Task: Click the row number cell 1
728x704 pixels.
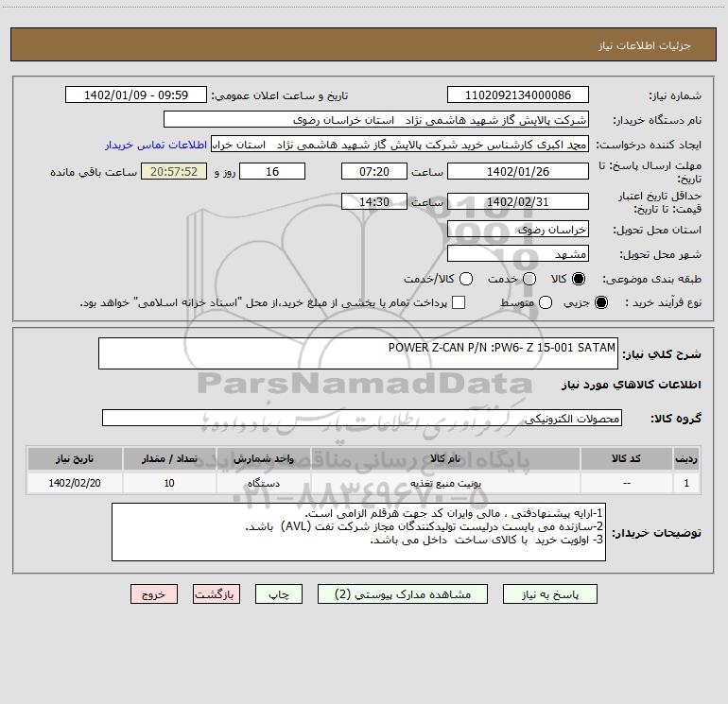Action: point(686,483)
